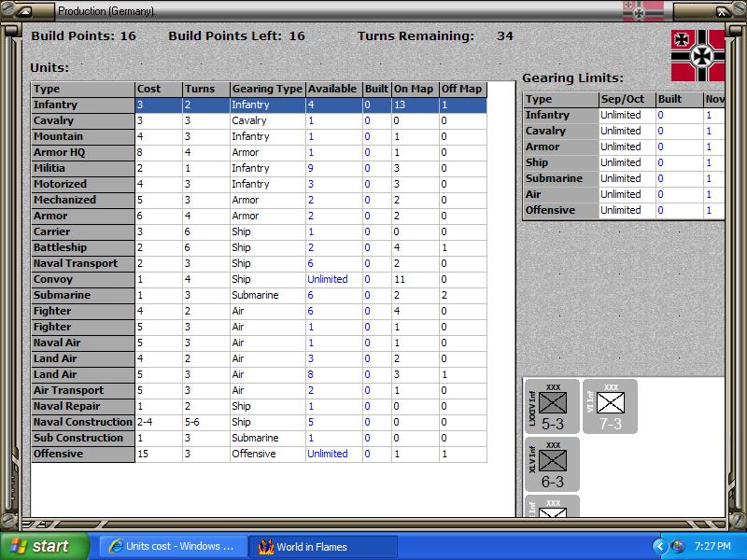The height and width of the screenshot is (560, 747).
Task: Select the Mechanized unit row
Action: [260, 200]
